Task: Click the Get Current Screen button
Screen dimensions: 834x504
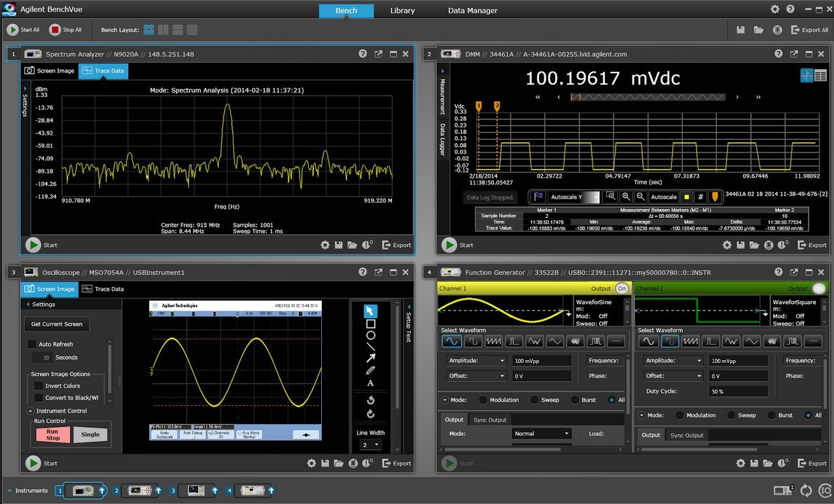Action: pyautogui.click(x=57, y=324)
